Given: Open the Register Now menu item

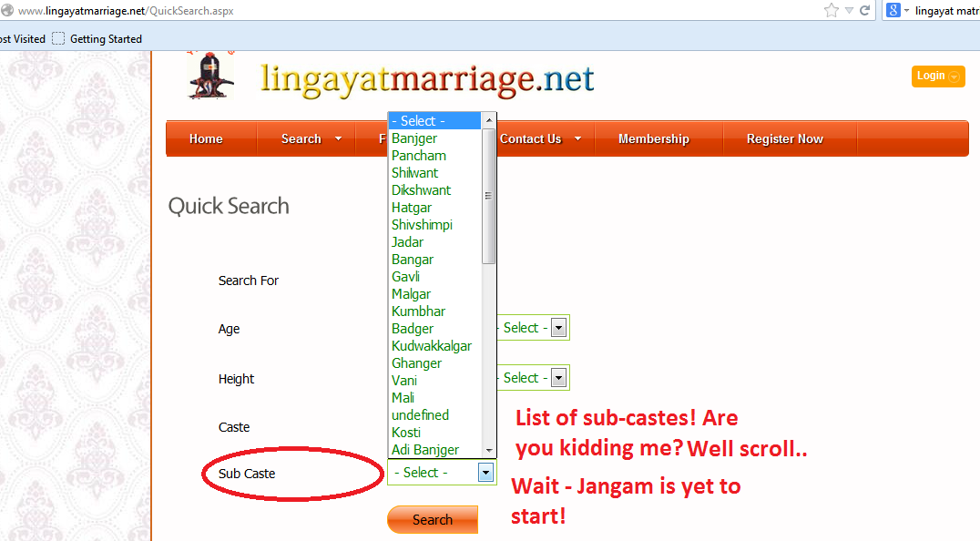Looking at the screenshot, I should pos(784,138).
